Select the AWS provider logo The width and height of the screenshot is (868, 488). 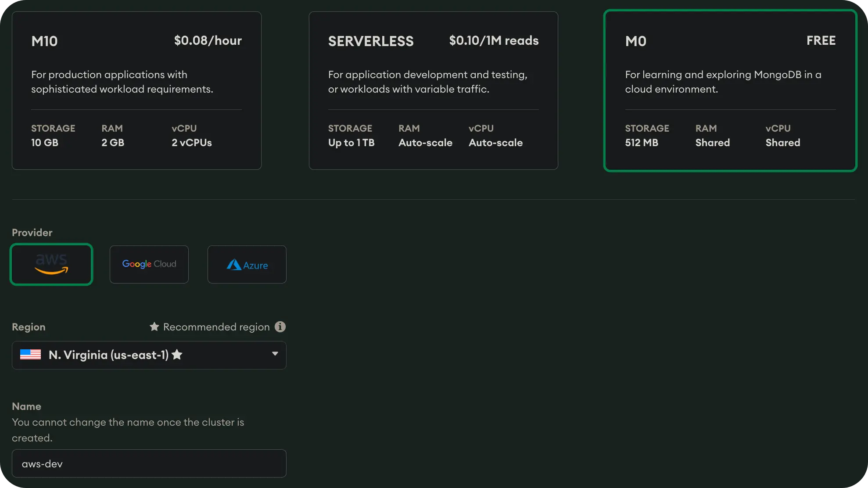(x=51, y=264)
